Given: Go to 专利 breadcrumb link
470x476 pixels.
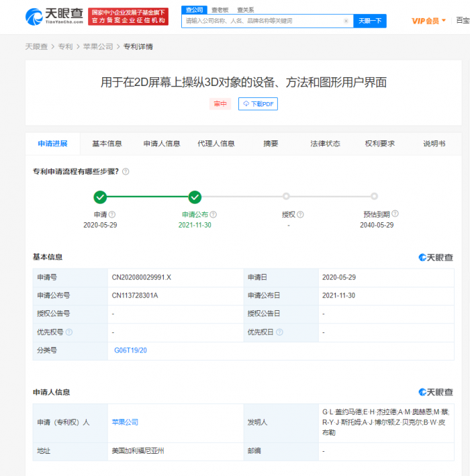Looking at the screenshot, I should pos(65,46).
